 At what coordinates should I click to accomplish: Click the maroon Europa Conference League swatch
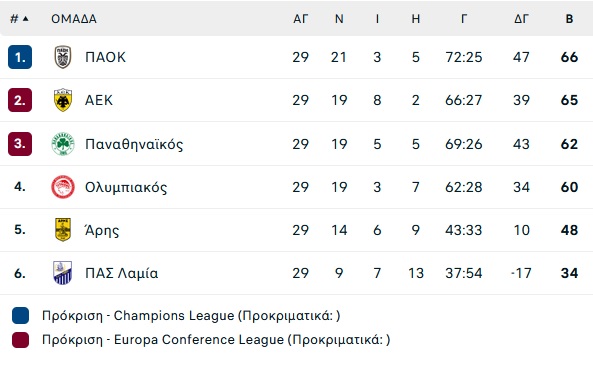(20, 340)
